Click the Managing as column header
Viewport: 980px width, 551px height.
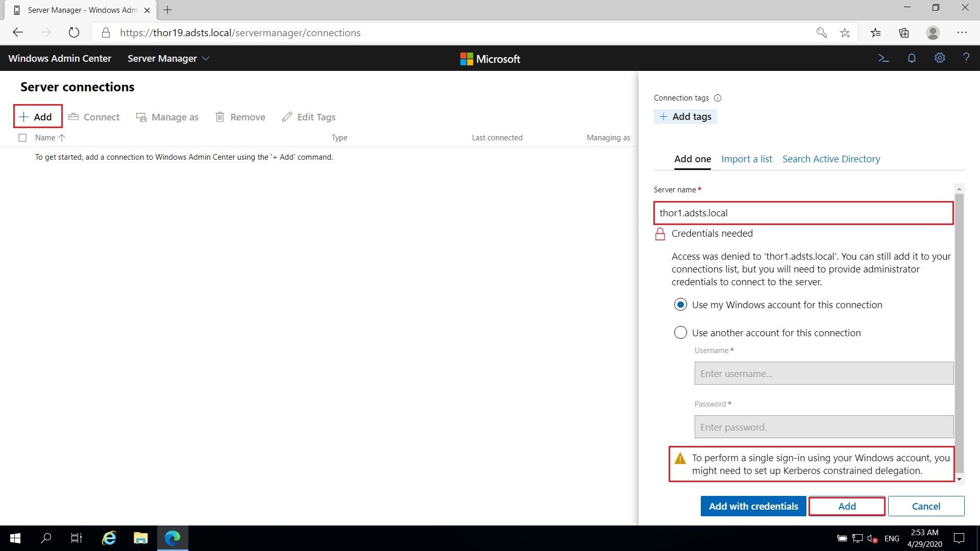pyautogui.click(x=608, y=138)
